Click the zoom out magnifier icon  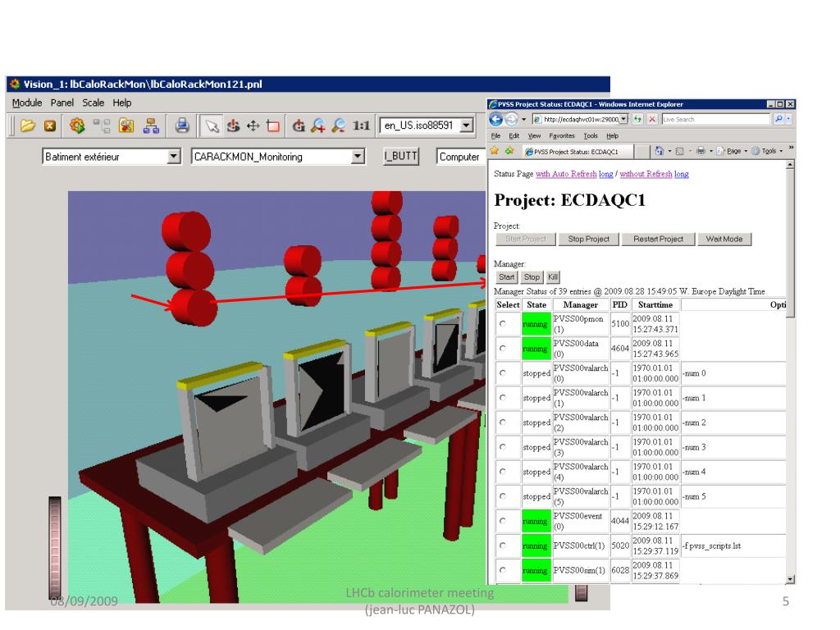(339, 126)
